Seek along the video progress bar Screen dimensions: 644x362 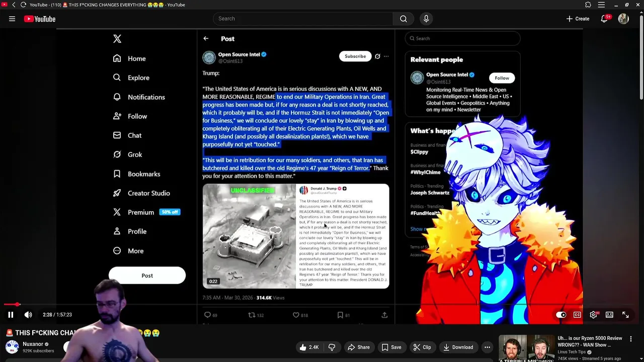coord(322,305)
